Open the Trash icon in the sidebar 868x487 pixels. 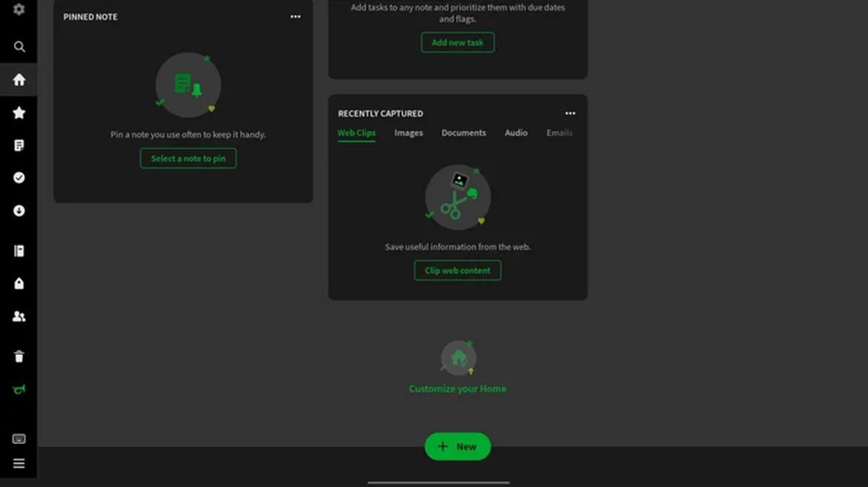(x=19, y=357)
